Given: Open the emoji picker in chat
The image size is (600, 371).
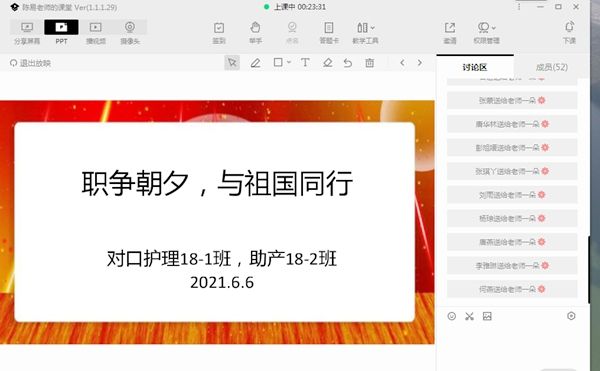Looking at the screenshot, I should click(x=452, y=316).
